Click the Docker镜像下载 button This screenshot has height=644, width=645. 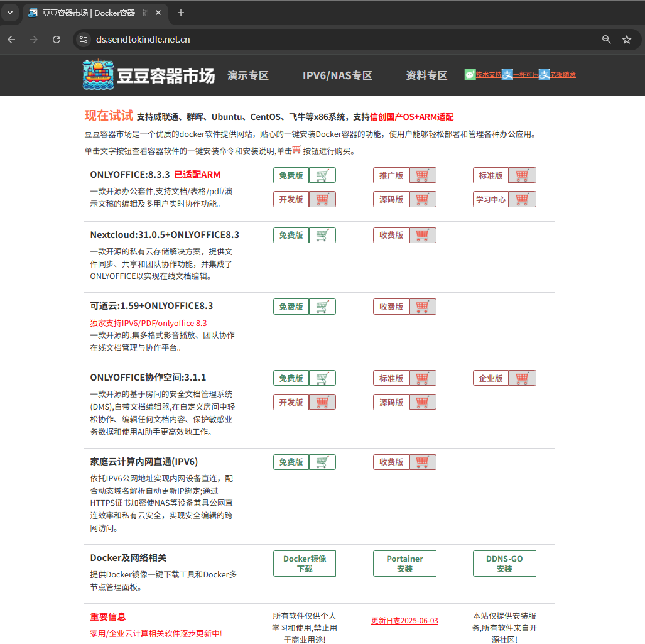[x=305, y=564]
